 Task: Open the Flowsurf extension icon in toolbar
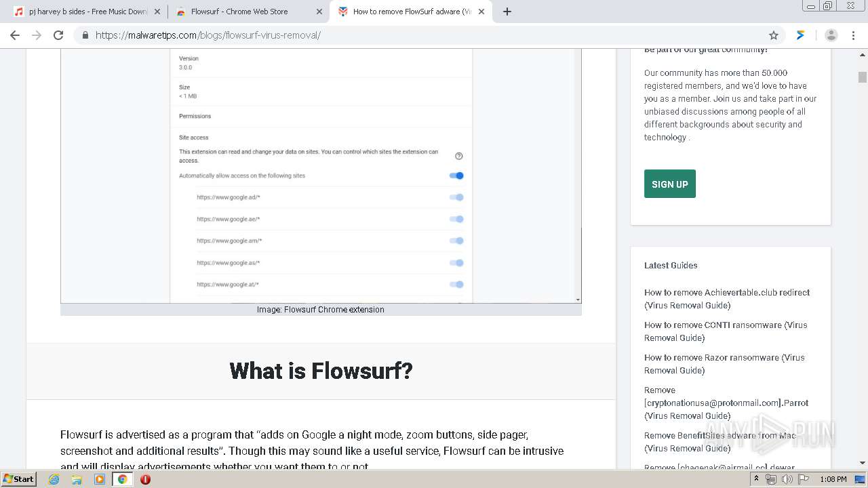coord(801,35)
